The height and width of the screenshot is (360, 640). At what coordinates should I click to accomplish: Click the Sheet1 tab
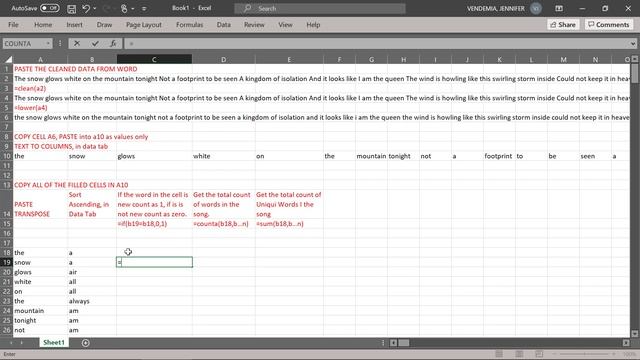coord(54,342)
